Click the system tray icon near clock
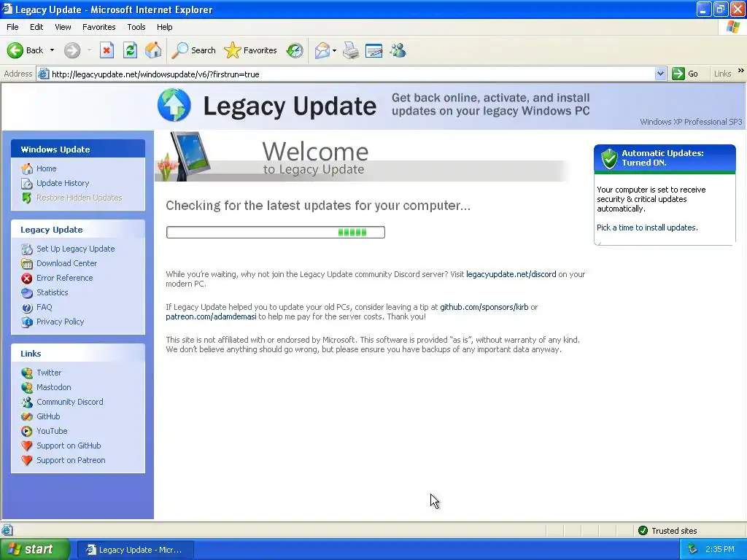 click(x=692, y=550)
